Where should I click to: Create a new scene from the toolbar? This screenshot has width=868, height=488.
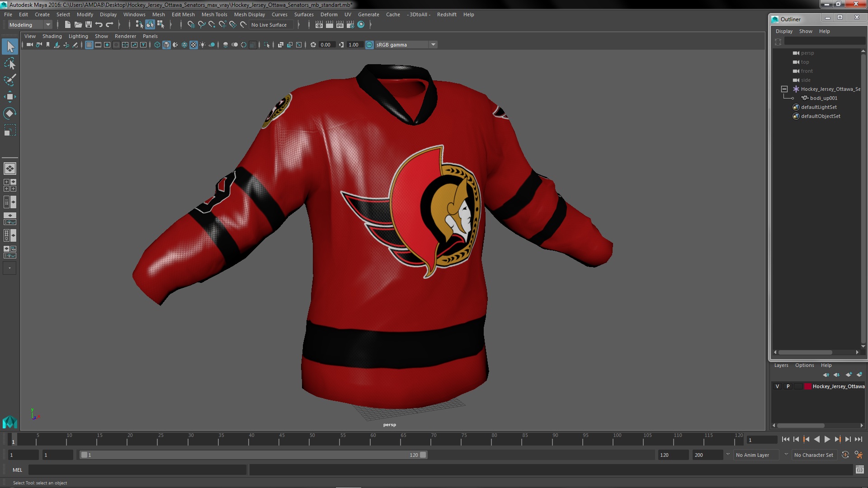[x=68, y=25]
